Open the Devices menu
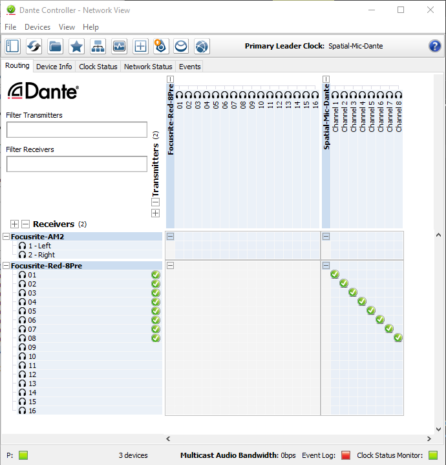Image resolution: width=446 pixels, height=465 pixels. (37, 27)
